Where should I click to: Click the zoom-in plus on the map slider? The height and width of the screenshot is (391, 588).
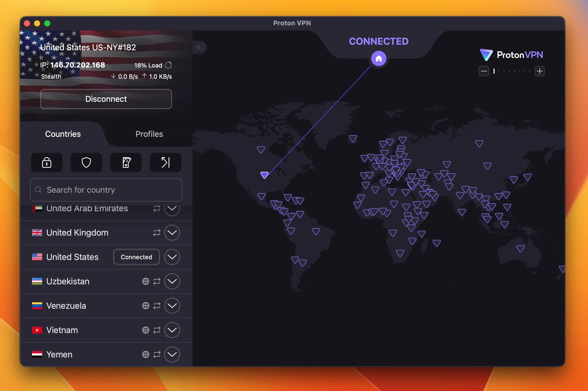coord(540,71)
